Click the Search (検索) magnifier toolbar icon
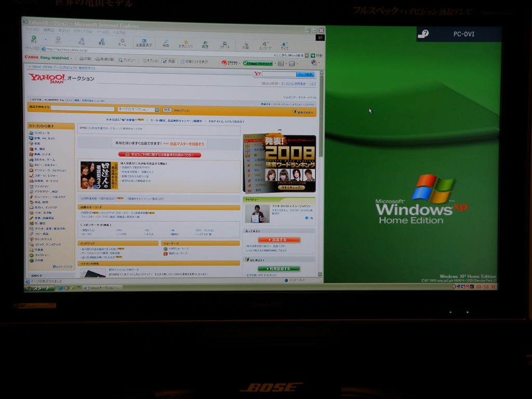The image size is (532, 399). point(166,44)
